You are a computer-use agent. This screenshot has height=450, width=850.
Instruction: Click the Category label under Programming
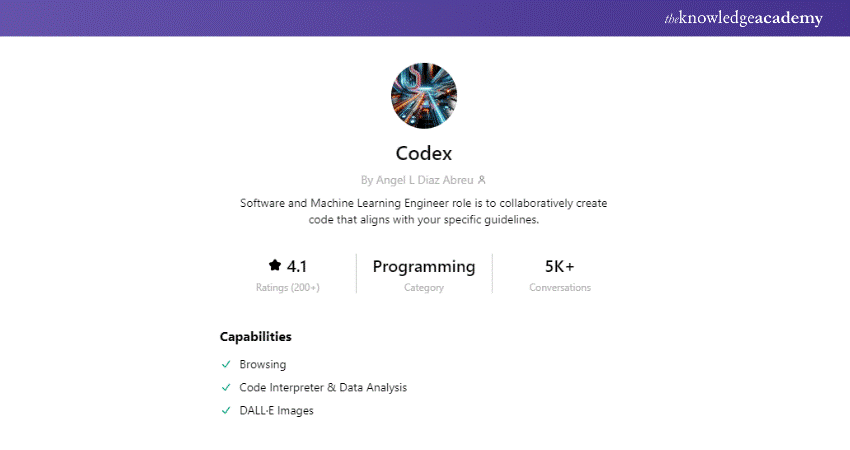coord(424,288)
